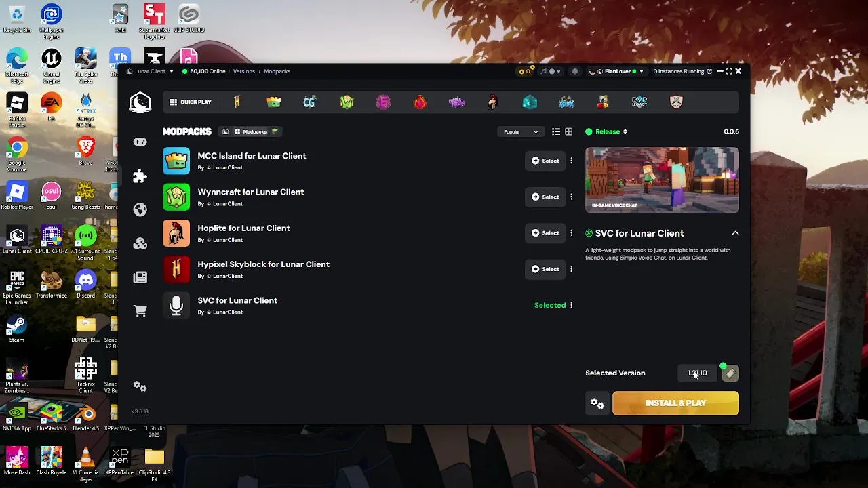This screenshot has width=868, height=488.
Task: Open more options for Wynncraft row
Action: click(x=571, y=197)
